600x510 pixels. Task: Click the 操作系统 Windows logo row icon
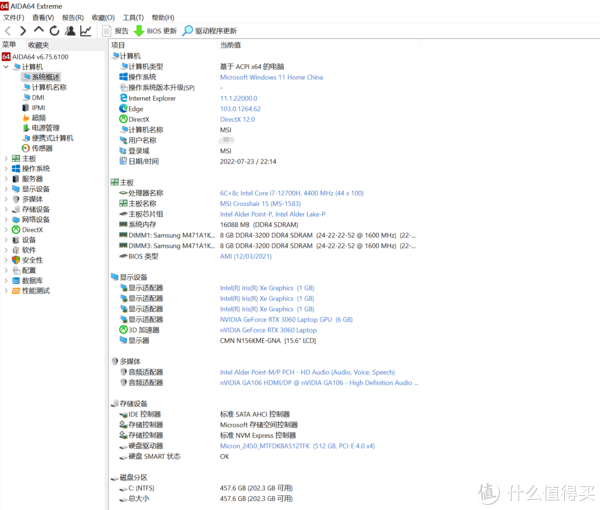click(x=123, y=77)
